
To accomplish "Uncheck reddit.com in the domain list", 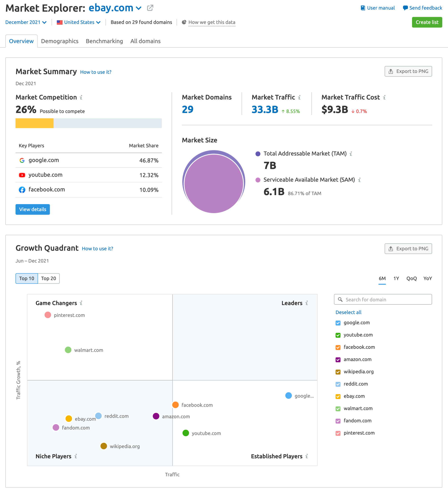I will [338, 384].
